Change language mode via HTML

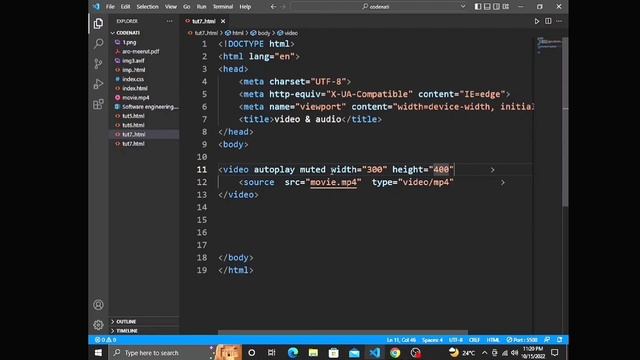[493, 340]
